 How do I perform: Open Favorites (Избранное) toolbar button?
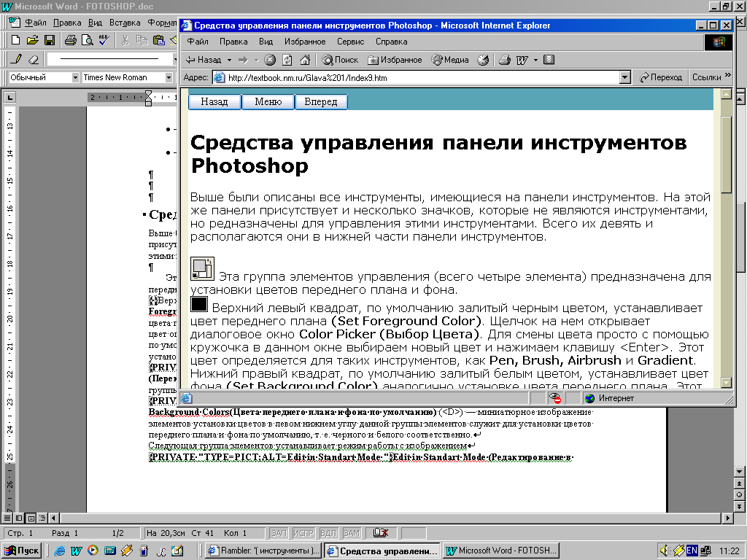pyautogui.click(x=395, y=60)
